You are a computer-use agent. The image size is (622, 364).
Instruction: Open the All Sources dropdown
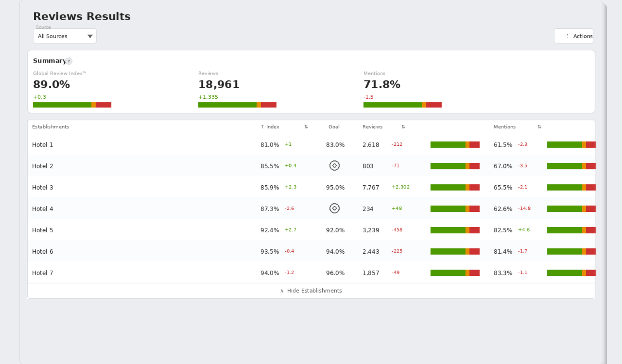[x=65, y=36]
